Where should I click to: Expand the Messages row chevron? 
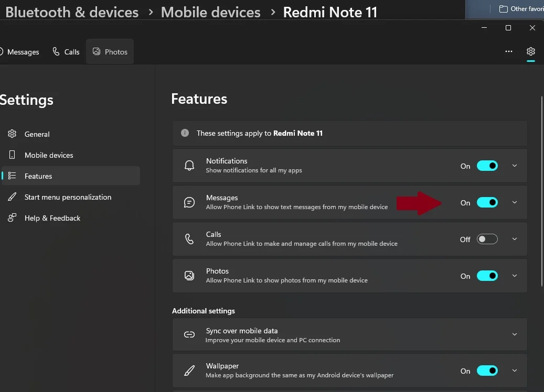pyautogui.click(x=515, y=202)
